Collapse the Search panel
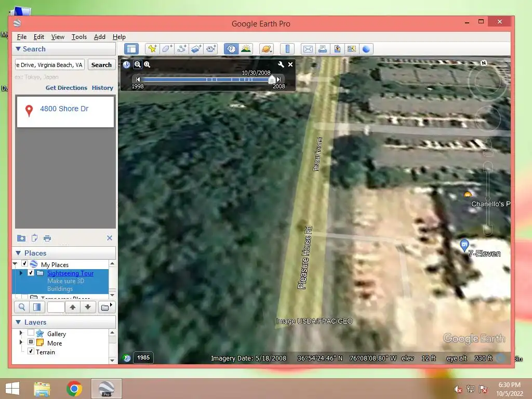Viewport: 532px width, 399px height. pos(18,49)
